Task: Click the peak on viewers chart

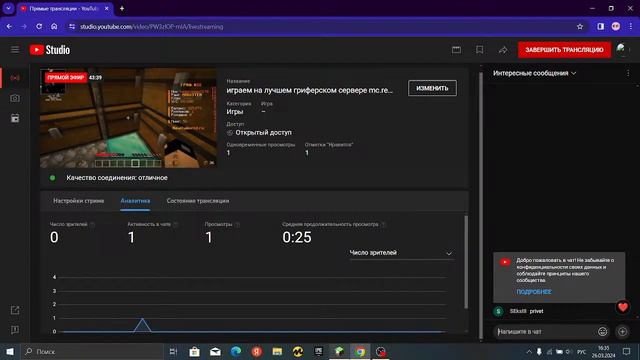Action: pos(142,319)
